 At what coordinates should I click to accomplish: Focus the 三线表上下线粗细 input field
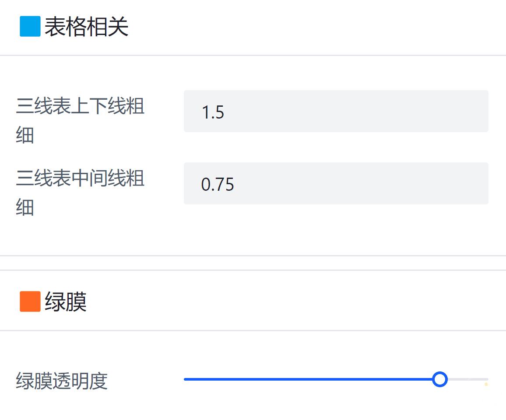pyautogui.click(x=336, y=111)
